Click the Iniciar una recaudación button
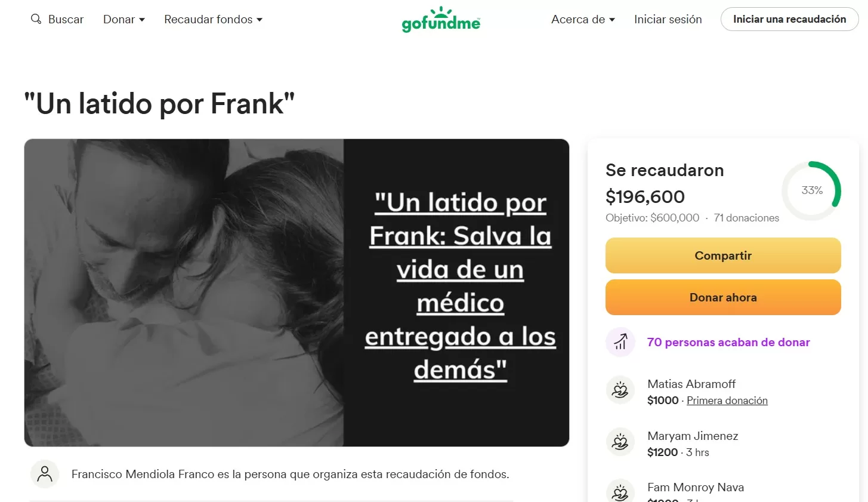This screenshot has height=502, width=868. [x=789, y=19]
